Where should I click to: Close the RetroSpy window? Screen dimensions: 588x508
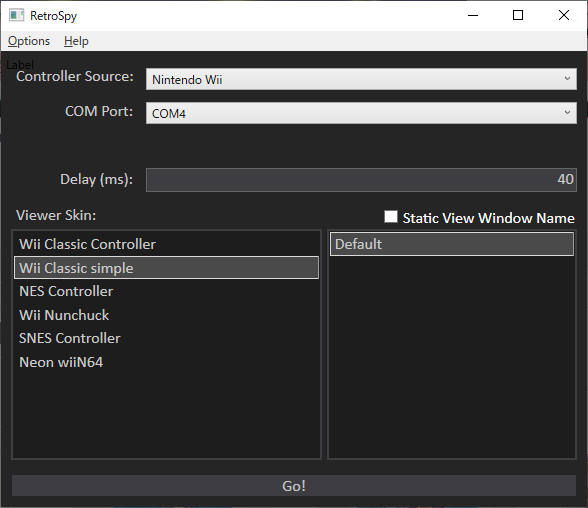point(564,15)
